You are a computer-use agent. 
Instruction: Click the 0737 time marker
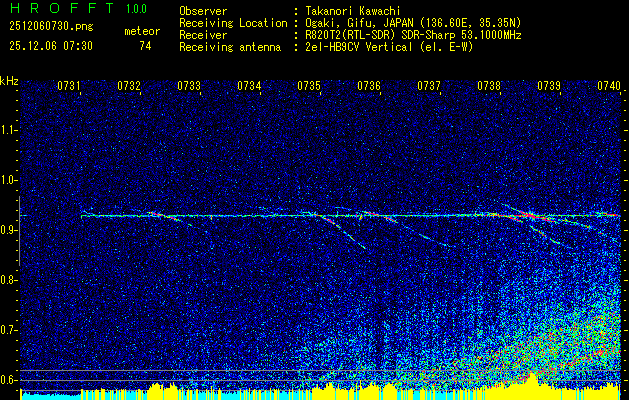429,85
